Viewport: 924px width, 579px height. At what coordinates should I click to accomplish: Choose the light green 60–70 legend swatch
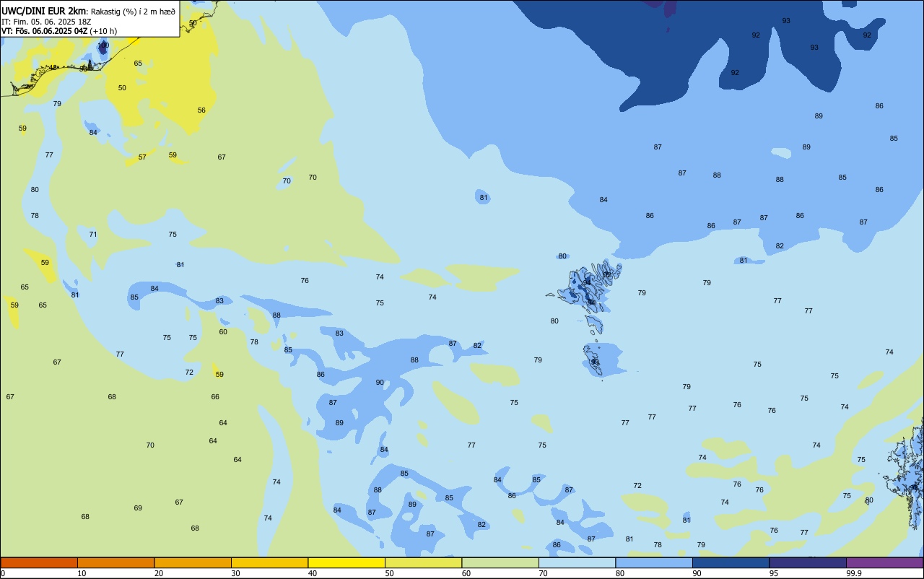(500, 562)
